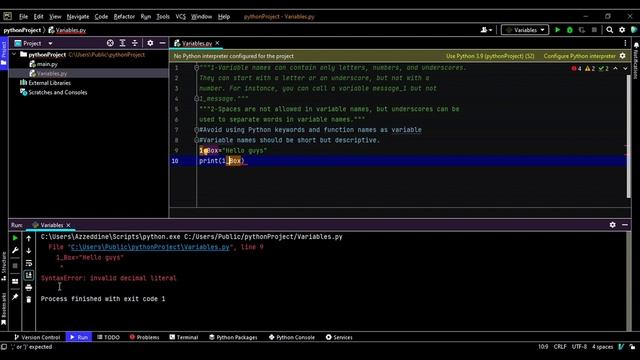Screen dimensions: 640x360
Task: Restore layout icon in Run panel
Action: point(15,281)
